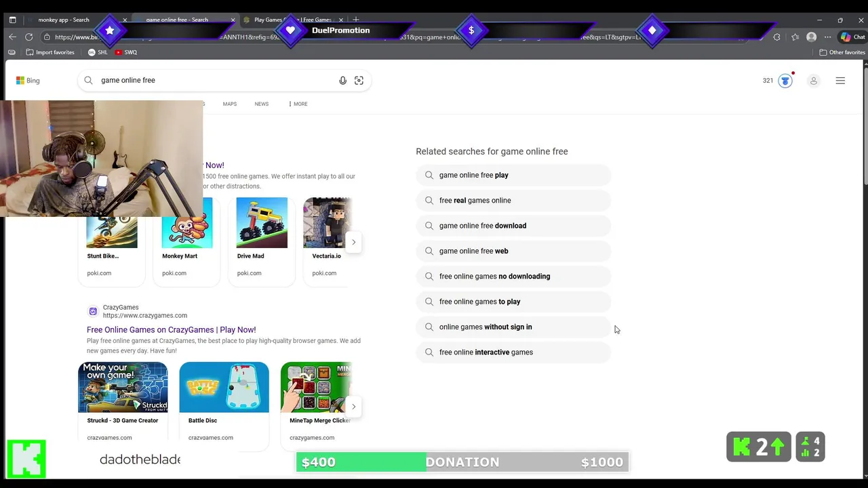This screenshot has height=488, width=868.
Task: Open the Monkey Mart game thumbnail
Action: tap(187, 223)
